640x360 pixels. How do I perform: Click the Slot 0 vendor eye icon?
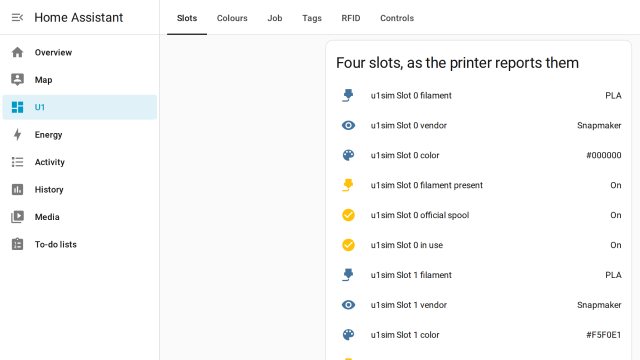348,125
